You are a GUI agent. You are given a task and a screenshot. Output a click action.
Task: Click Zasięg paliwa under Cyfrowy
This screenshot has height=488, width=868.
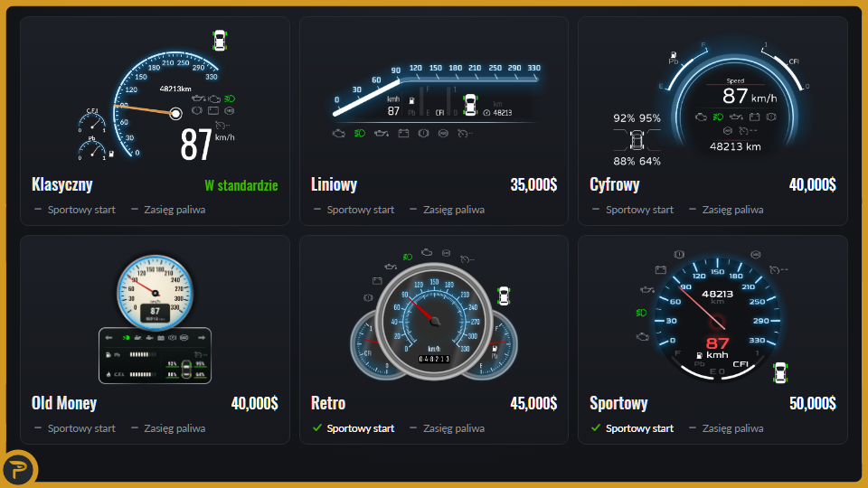(x=733, y=210)
